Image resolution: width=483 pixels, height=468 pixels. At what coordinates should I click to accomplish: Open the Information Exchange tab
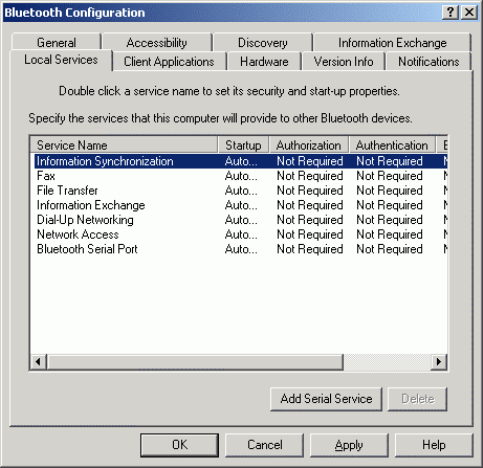point(392,42)
